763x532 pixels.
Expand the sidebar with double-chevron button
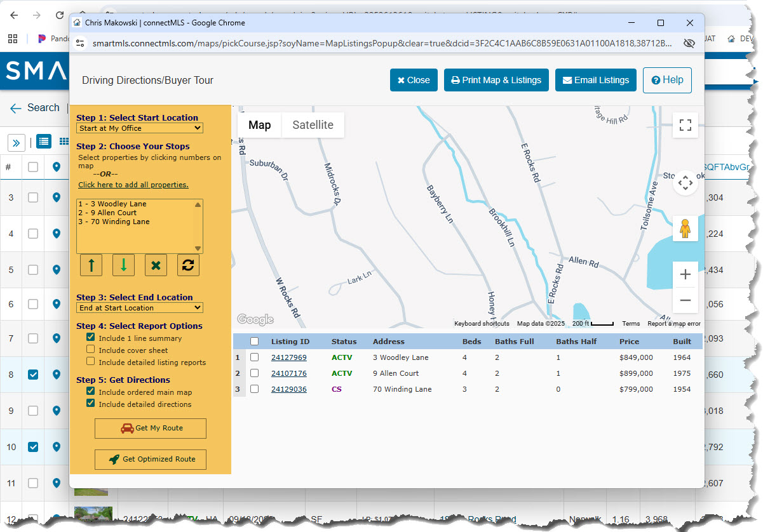click(17, 142)
